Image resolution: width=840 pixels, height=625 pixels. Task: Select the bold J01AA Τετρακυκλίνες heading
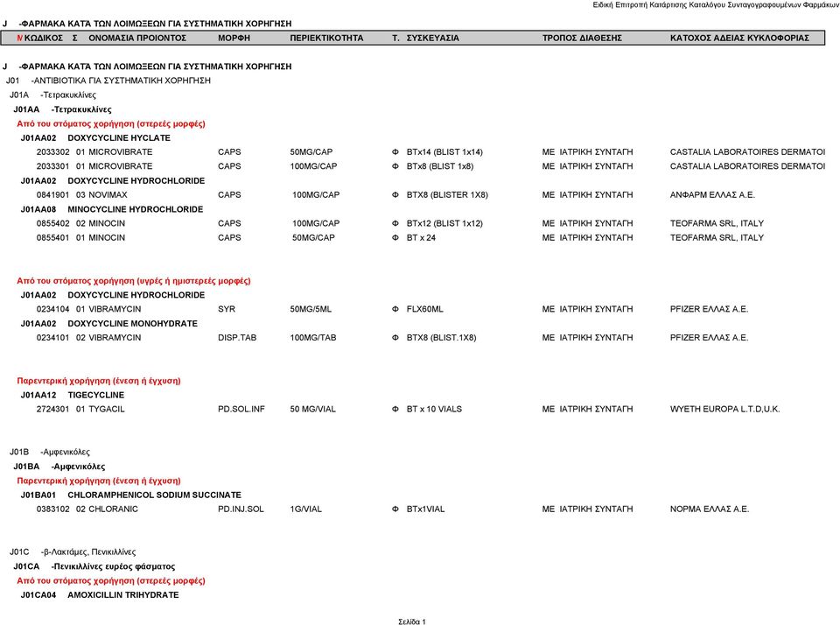click(62, 109)
